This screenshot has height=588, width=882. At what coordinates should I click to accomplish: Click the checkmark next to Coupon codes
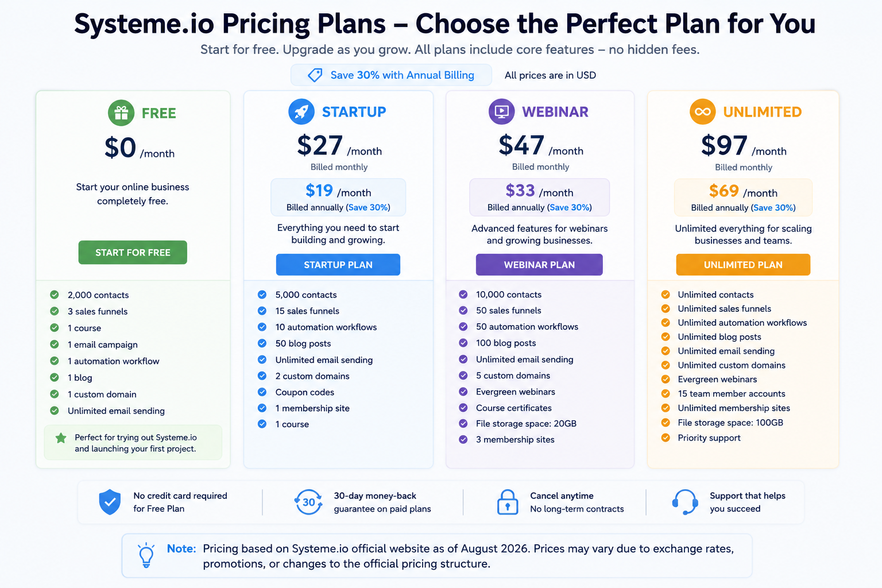click(x=262, y=392)
